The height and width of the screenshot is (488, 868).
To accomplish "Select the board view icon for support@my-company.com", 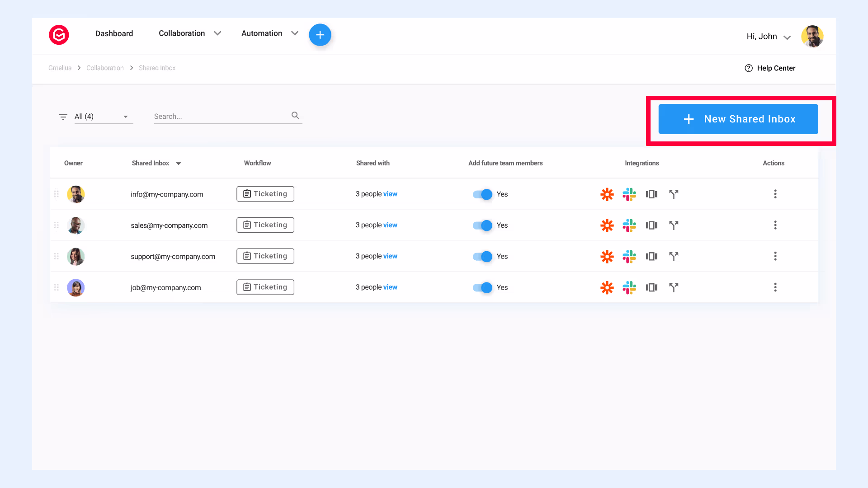I will [x=651, y=256].
